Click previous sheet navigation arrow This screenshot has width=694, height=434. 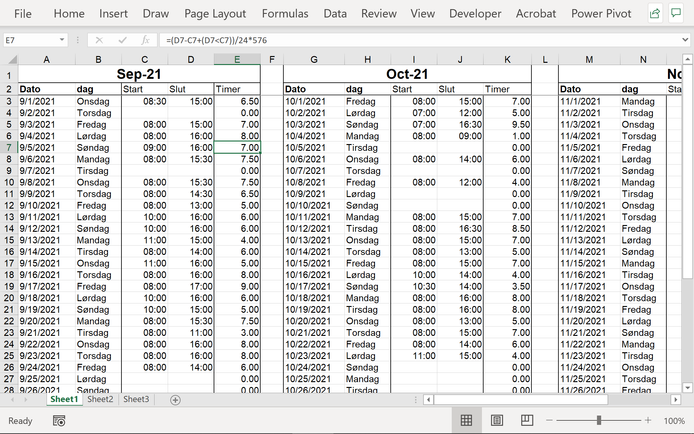point(12,399)
